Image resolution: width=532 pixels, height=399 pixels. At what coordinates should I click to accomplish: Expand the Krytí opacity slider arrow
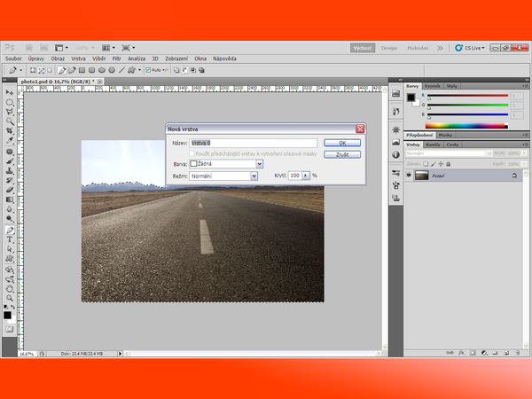click(307, 176)
